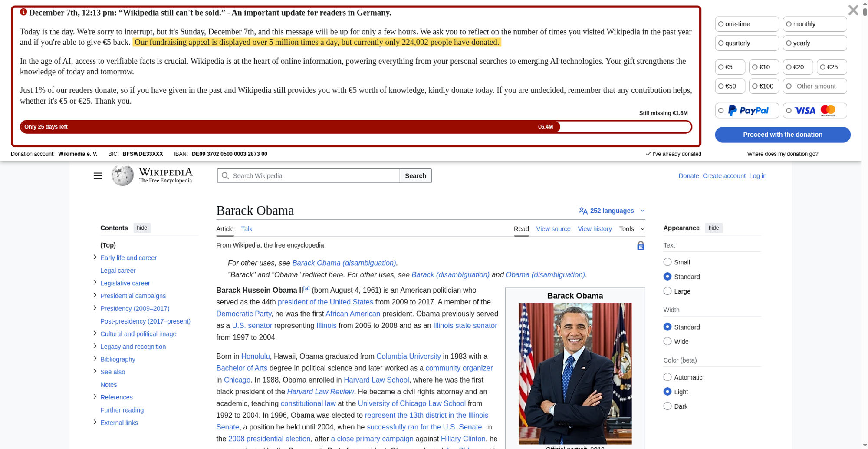Select monthly donation frequency
The height and width of the screenshot is (449, 868).
pos(814,24)
